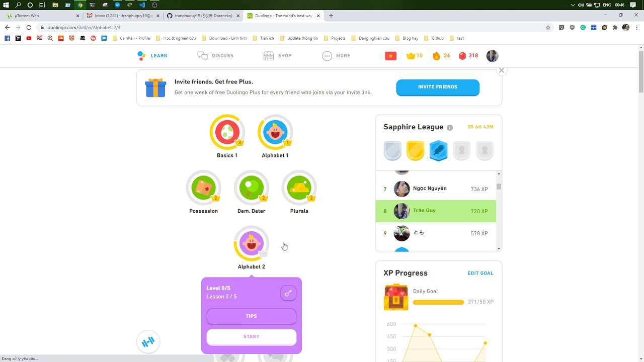Open Windows Start menu
The width and height of the screenshot is (644, 362).
[x=6, y=5]
